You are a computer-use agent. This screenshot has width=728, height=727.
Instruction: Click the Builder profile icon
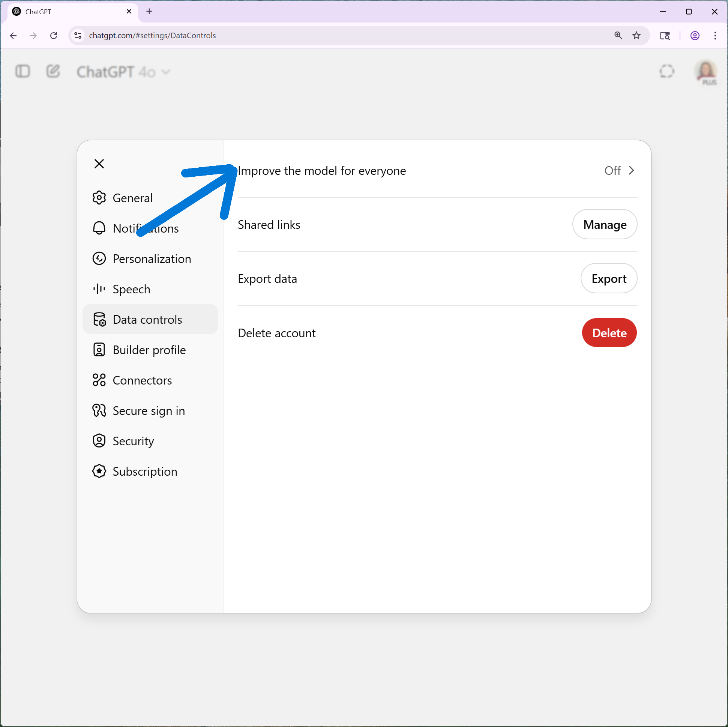99,350
